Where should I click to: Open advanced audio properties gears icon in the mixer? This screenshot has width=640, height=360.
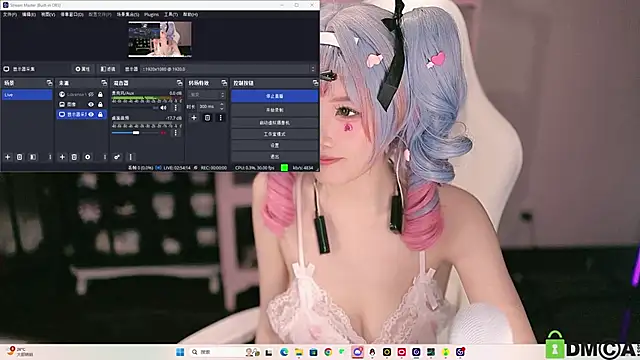click(117, 157)
